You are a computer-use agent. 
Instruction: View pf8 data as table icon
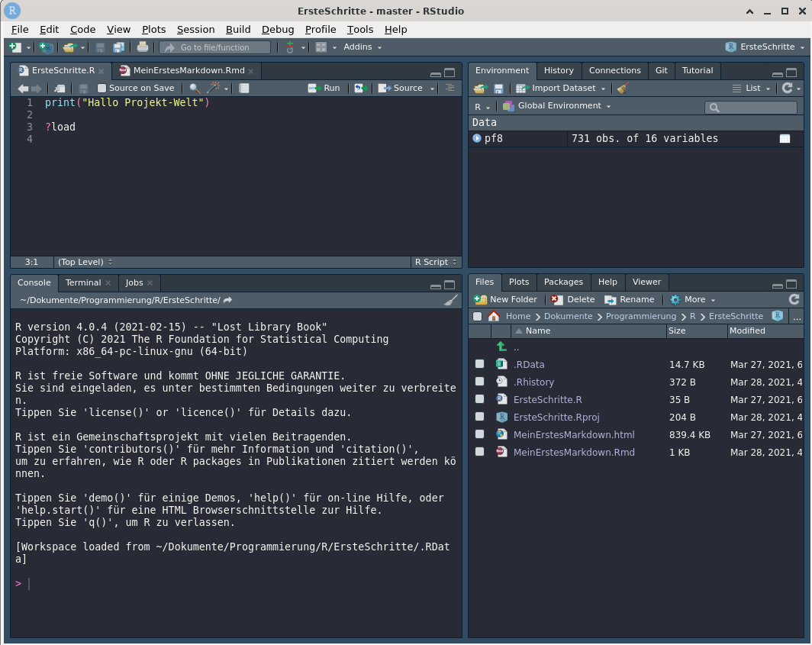point(785,138)
